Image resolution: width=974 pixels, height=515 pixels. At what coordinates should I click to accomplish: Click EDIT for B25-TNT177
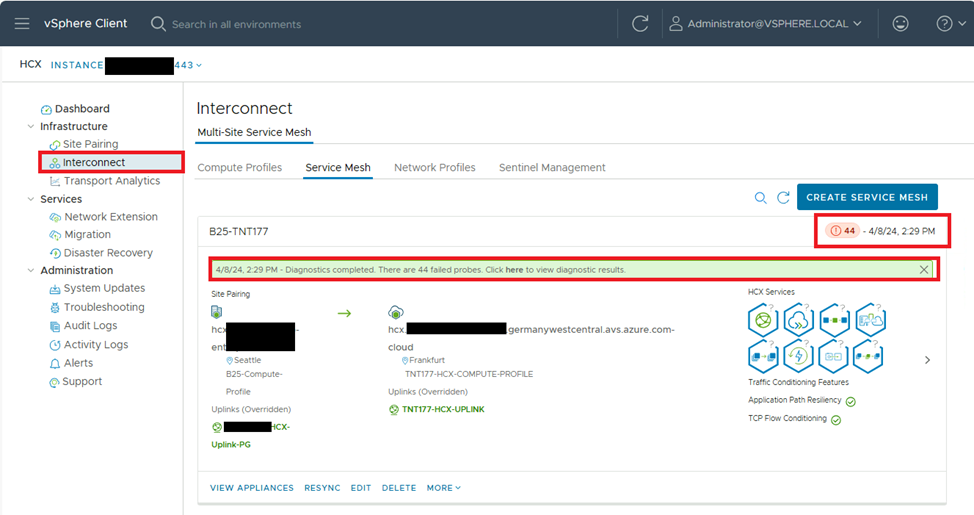(x=361, y=488)
